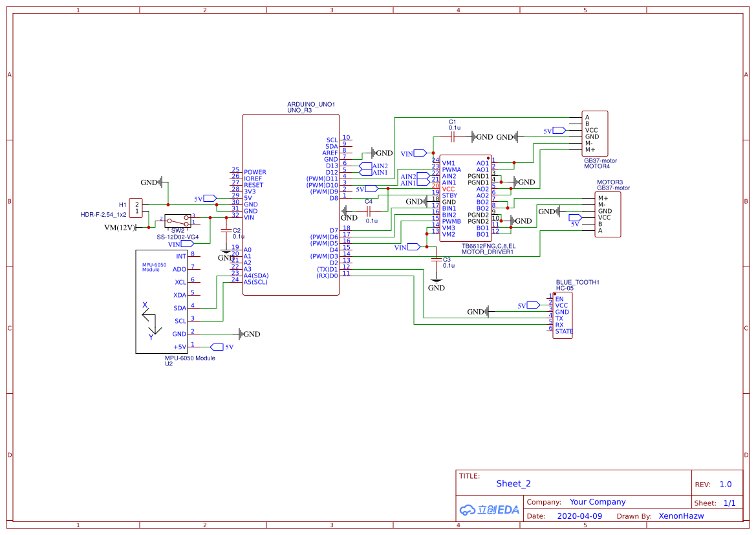Select the VIN net flag below switch SW2

tap(187, 244)
